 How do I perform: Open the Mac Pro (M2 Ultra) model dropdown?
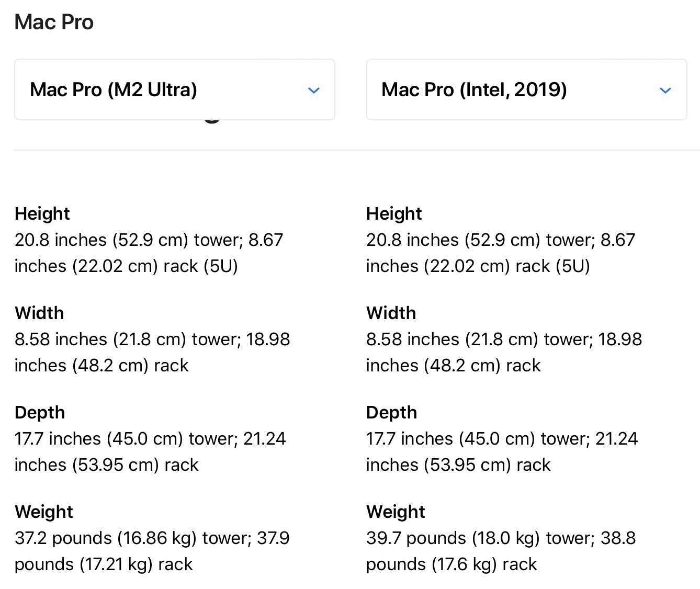coord(175,89)
